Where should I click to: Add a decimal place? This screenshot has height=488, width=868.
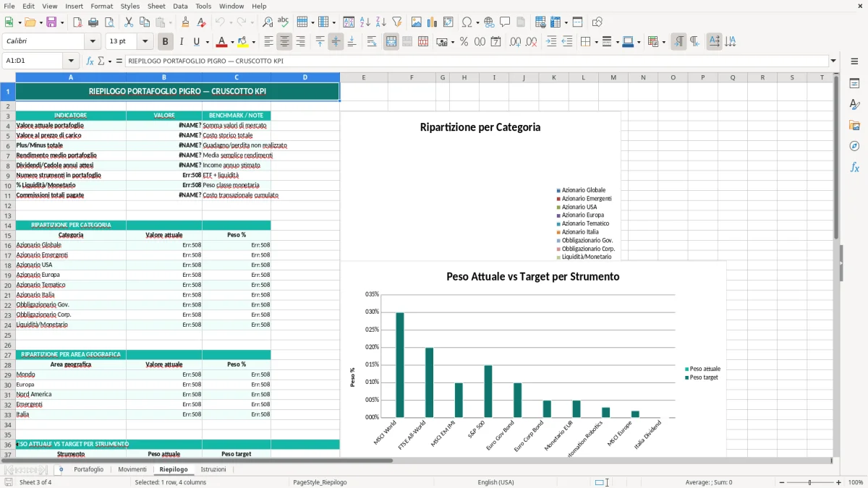515,42
